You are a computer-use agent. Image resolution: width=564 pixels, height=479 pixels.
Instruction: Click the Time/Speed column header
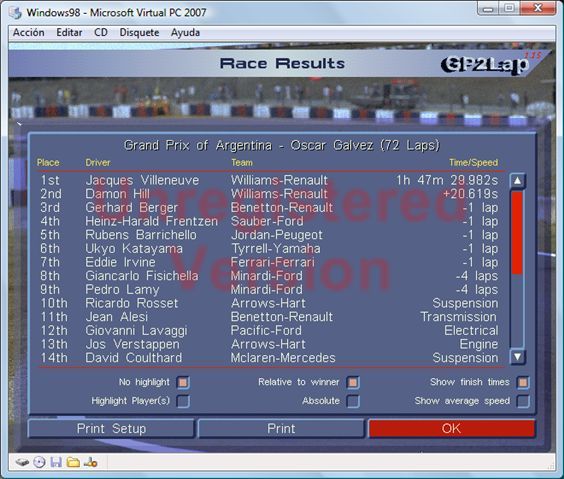click(x=473, y=163)
